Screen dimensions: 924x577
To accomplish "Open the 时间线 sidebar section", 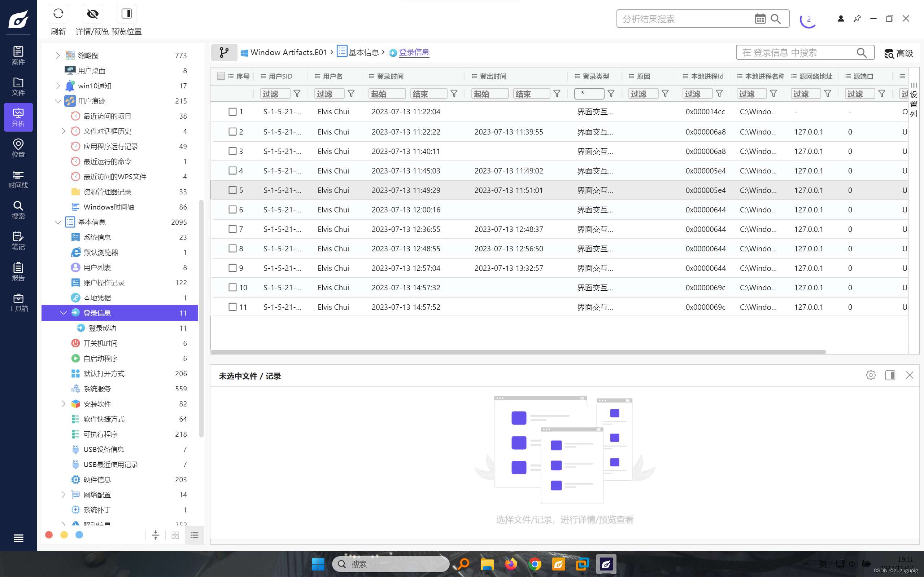I will [x=18, y=179].
